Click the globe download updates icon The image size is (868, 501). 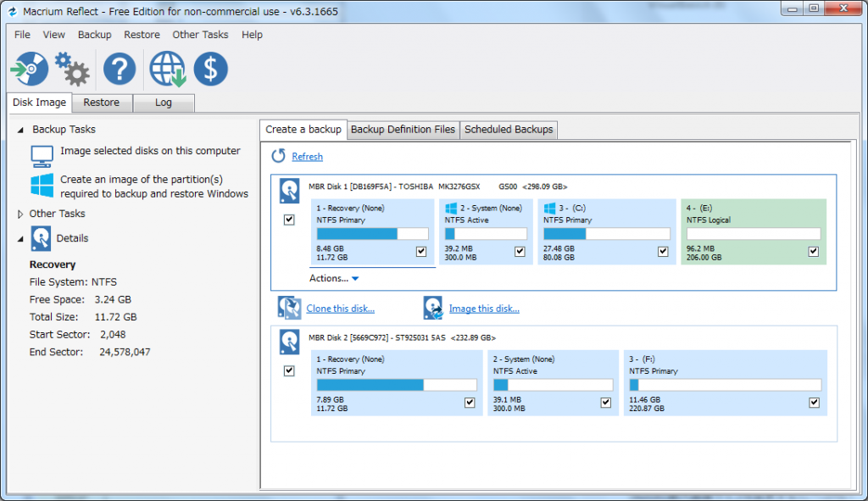(x=167, y=69)
